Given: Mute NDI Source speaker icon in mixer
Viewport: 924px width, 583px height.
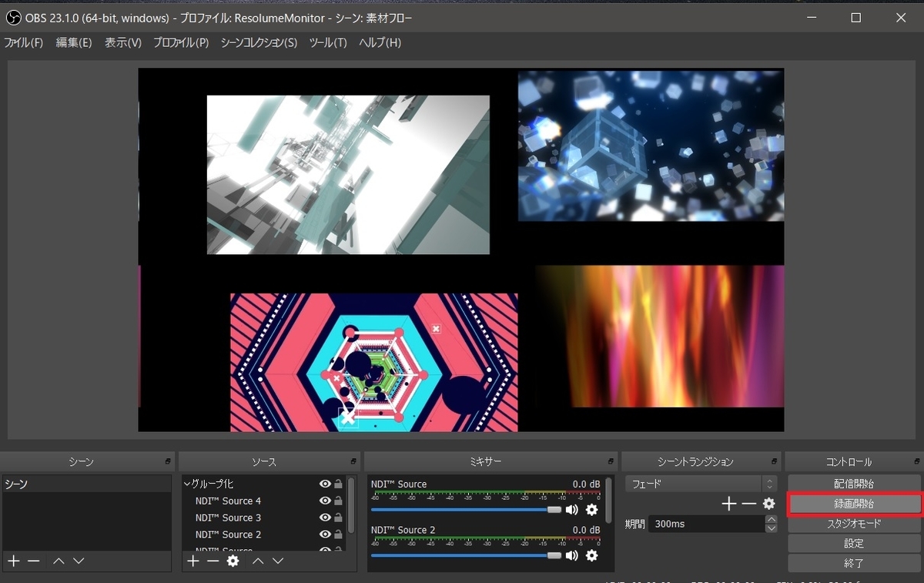Looking at the screenshot, I should point(571,510).
